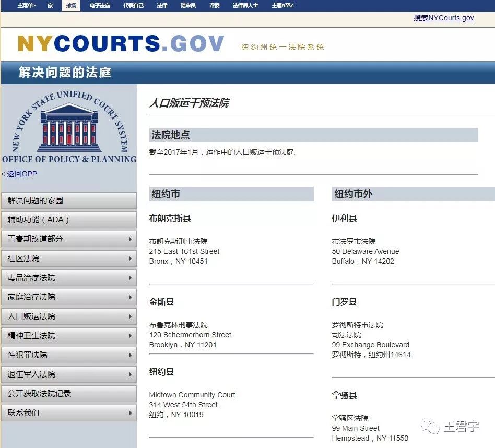Open 人口贩运法院 sidebar item
The image size is (495, 448).
(69, 316)
